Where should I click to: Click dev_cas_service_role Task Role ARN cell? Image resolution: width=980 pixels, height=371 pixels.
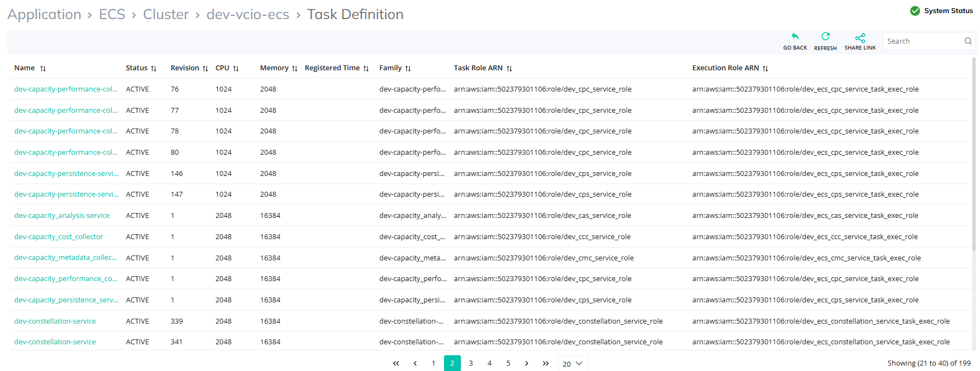tap(543, 216)
